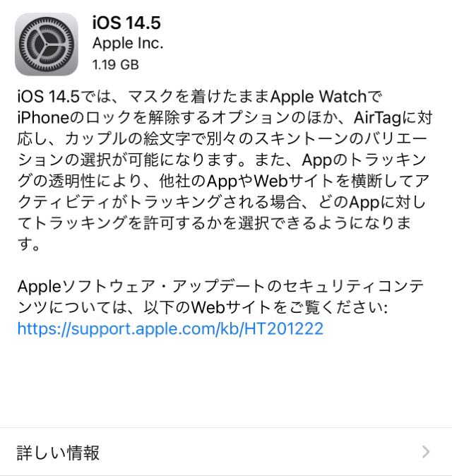The width and height of the screenshot is (452, 476).
Task: Tap the Apple Inc. developer label
Action: (x=128, y=43)
